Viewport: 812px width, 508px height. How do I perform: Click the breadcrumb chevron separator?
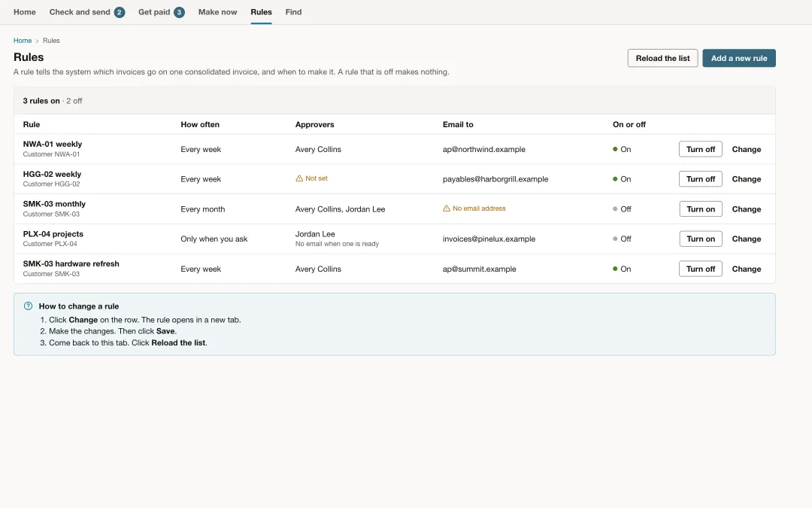pos(38,41)
